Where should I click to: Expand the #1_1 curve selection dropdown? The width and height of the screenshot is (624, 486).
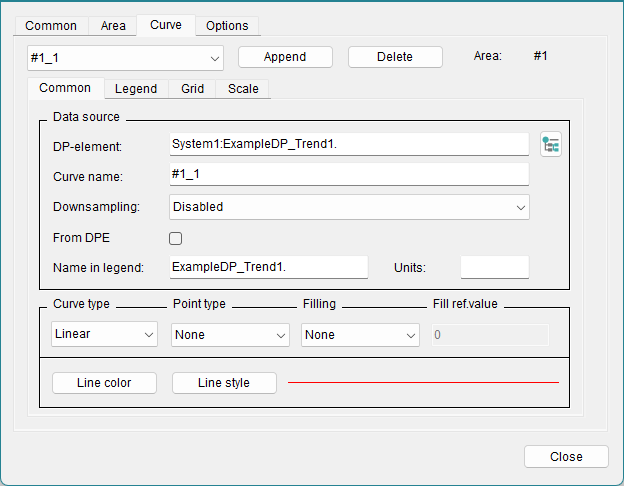[x=126, y=57]
